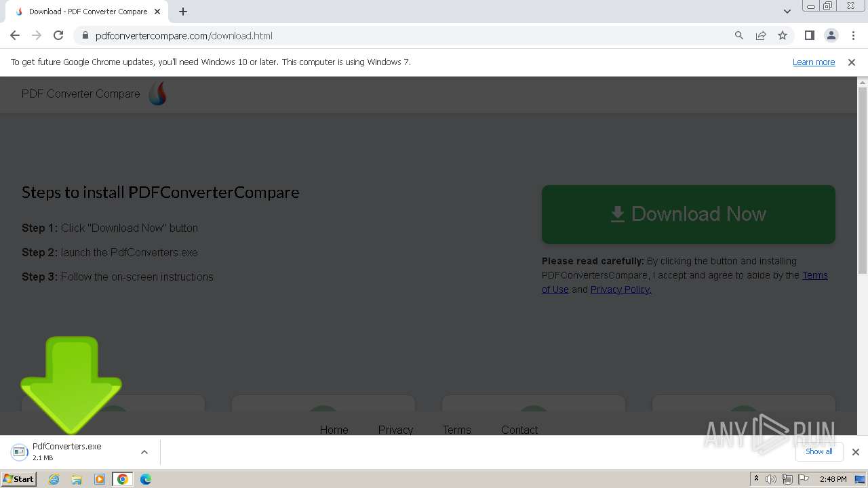Click the Download Now button
Viewport: 868px width, 488px height.
click(688, 214)
